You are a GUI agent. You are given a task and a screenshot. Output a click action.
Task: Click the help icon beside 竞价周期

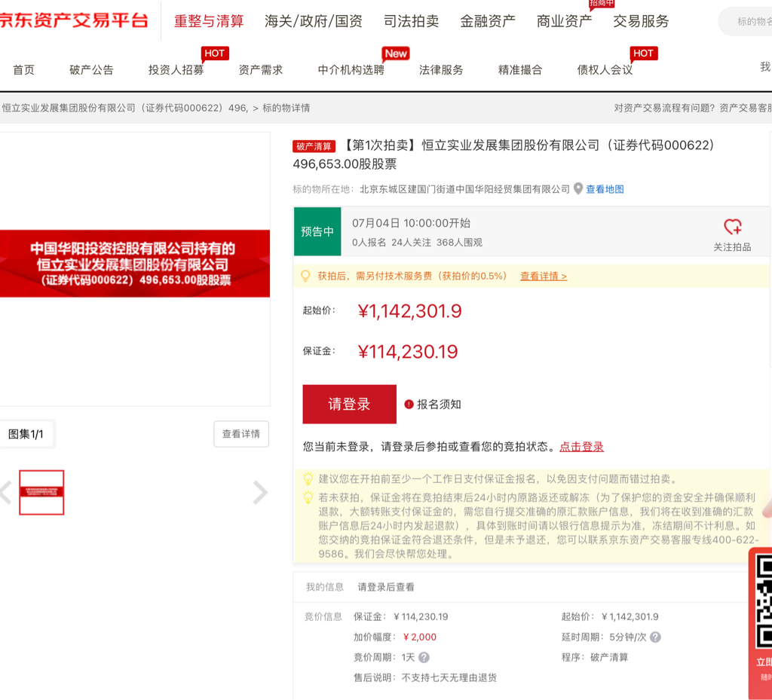coord(424,657)
